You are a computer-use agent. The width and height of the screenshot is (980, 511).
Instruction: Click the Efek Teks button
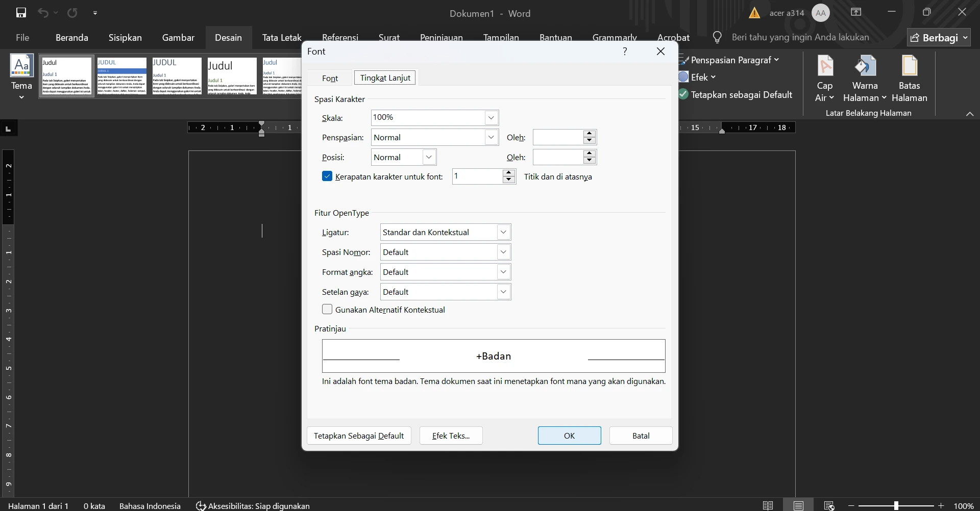[x=451, y=436]
